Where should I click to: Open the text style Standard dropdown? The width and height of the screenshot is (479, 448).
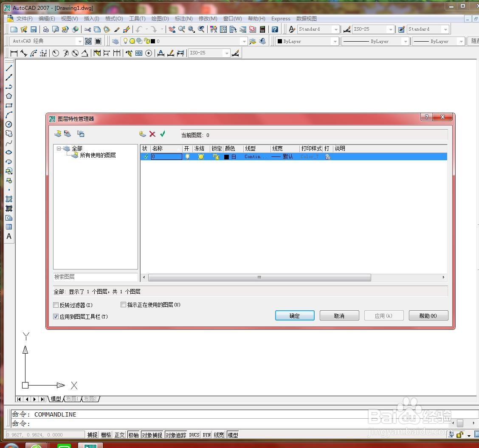pos(336,29)
